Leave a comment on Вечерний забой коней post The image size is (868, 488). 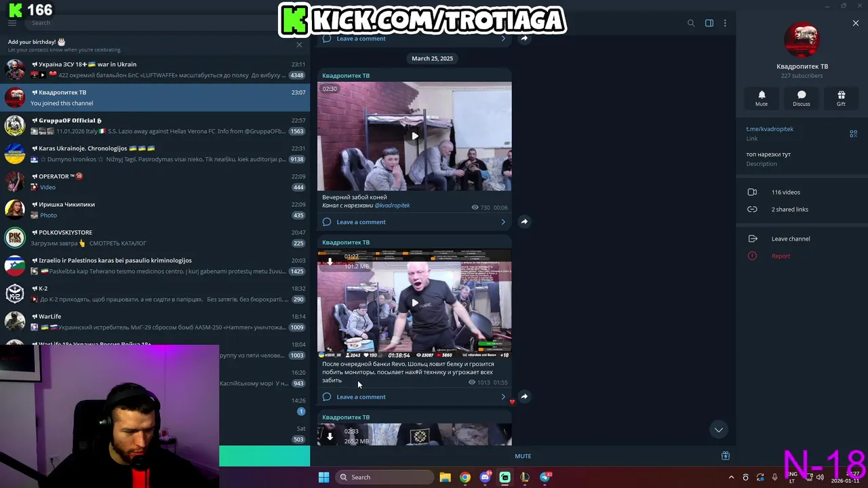tap(361, 222)
